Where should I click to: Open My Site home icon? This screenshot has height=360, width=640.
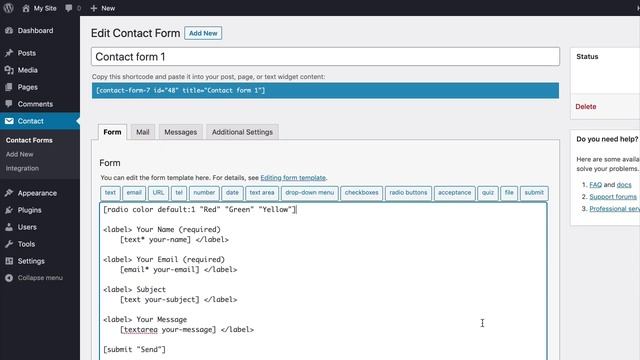pos(26,8)
